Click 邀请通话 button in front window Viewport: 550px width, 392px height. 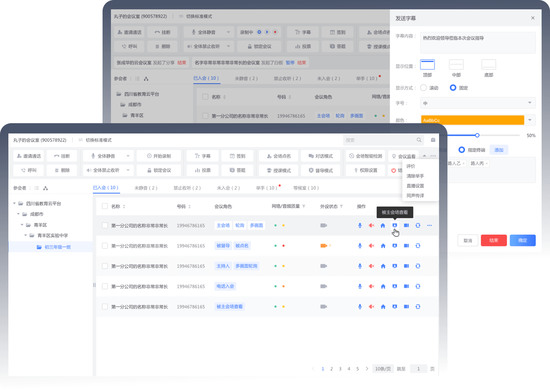(x=29, y=156)
